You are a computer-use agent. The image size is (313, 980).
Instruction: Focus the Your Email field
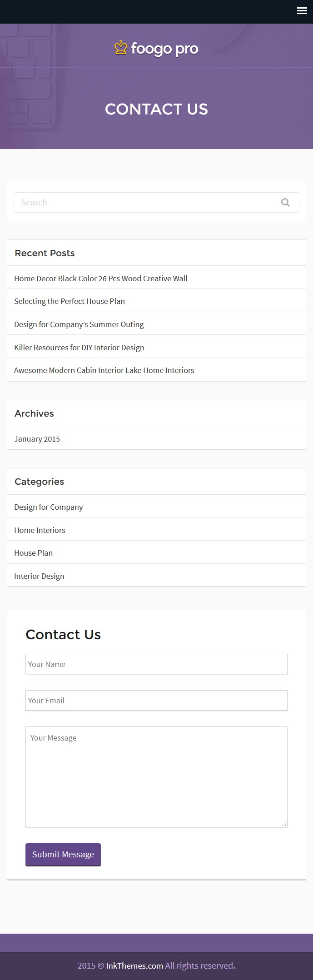click(x=156, y=701)
